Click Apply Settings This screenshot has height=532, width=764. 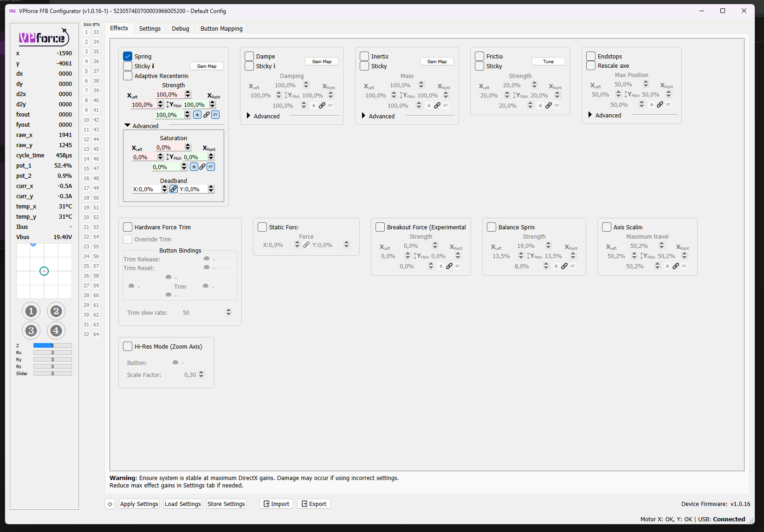tap(139, 504)
